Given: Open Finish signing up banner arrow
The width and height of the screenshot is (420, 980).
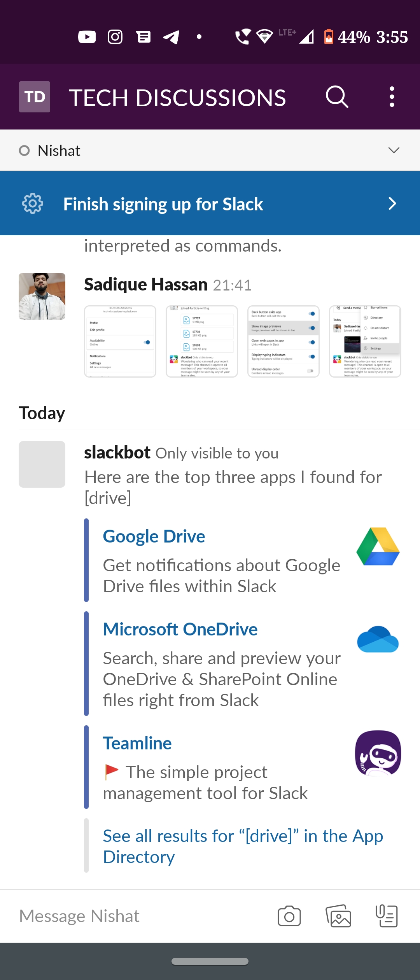Looking at the screenshot, I should tap(392, 203).
